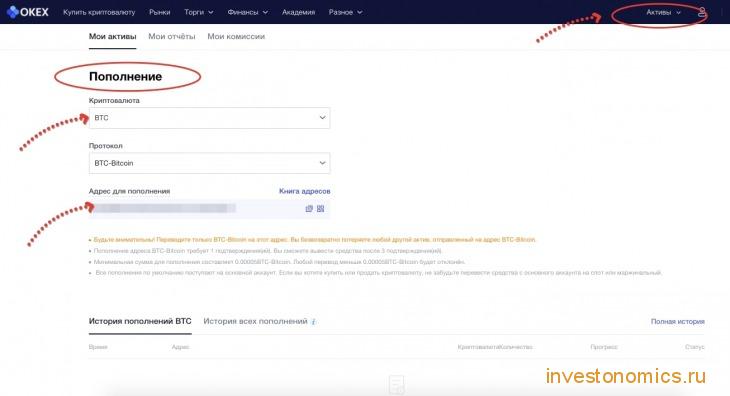Expand the Разное dropdown menu
Screen dimensions: 730x396
(x=345, y=12)
